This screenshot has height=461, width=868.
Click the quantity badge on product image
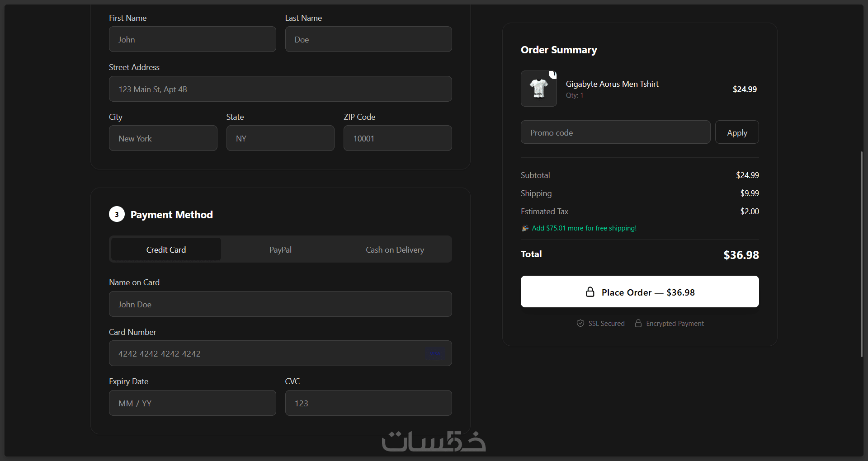point(553,74)
